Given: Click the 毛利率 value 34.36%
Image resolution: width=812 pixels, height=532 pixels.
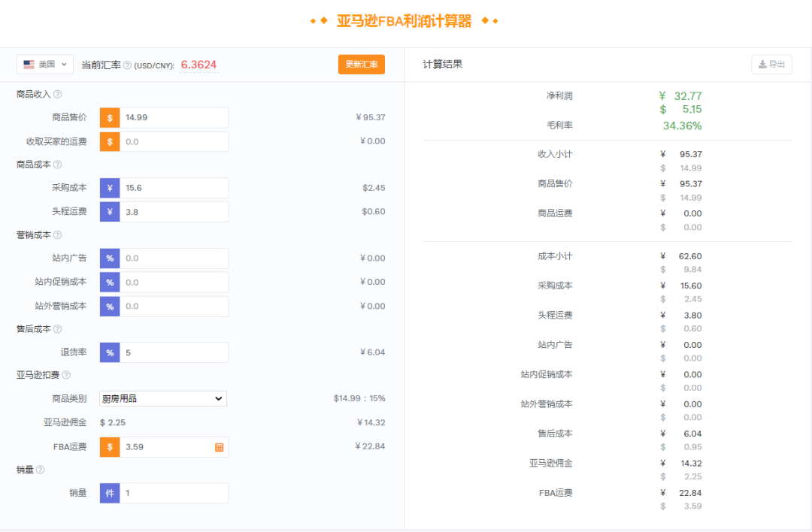Looking at the screenshot, I should point(683,125).
